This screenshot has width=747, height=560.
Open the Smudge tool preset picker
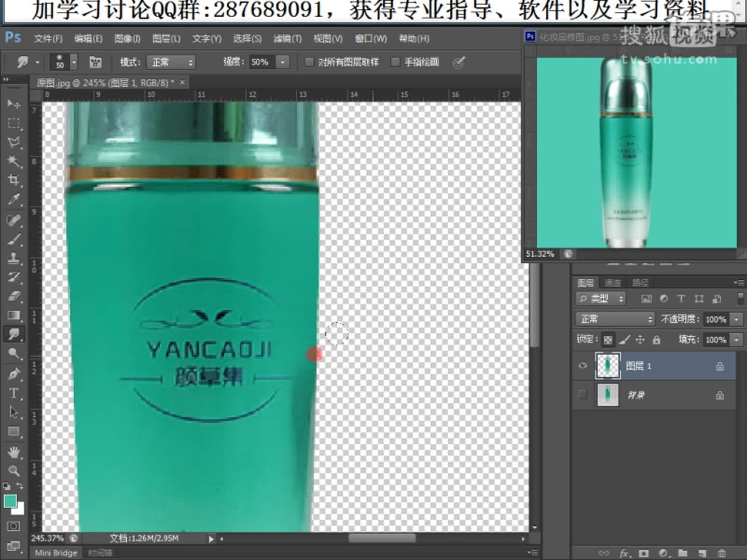click(27, 62)
